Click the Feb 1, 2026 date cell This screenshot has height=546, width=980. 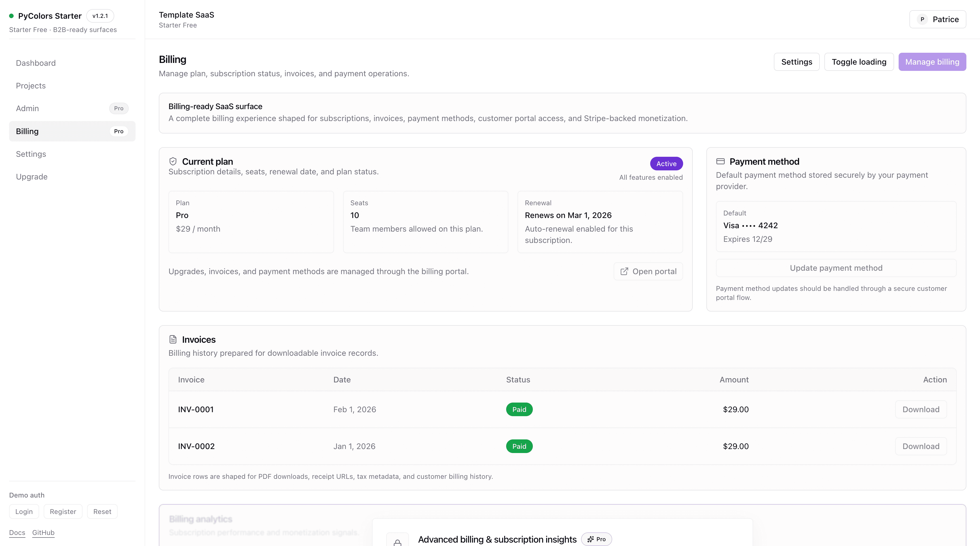[354, 409]
